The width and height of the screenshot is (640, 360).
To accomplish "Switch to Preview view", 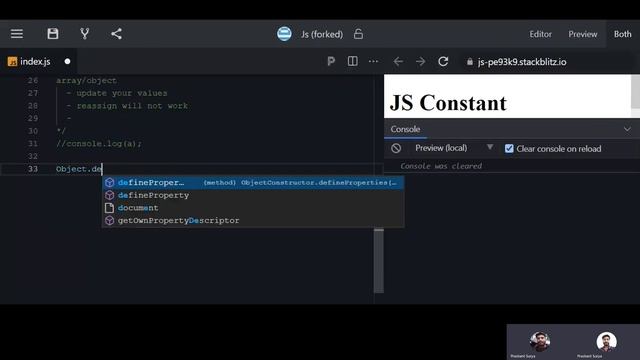I will [583, 34].
